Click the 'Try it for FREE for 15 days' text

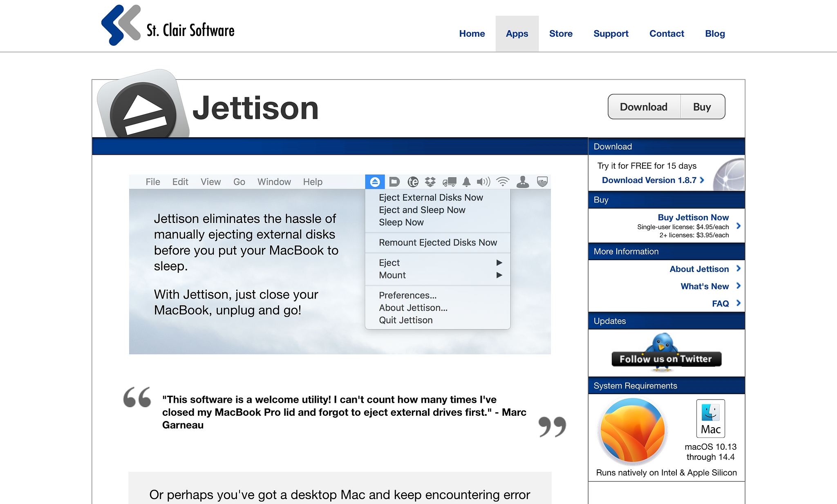coord(647,166)
